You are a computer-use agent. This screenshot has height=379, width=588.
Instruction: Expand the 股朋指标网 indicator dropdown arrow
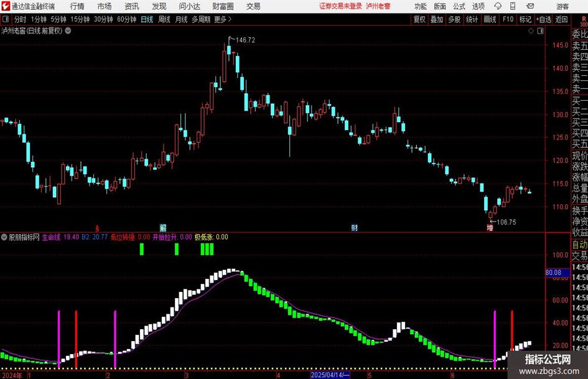(x=4, y=237)
